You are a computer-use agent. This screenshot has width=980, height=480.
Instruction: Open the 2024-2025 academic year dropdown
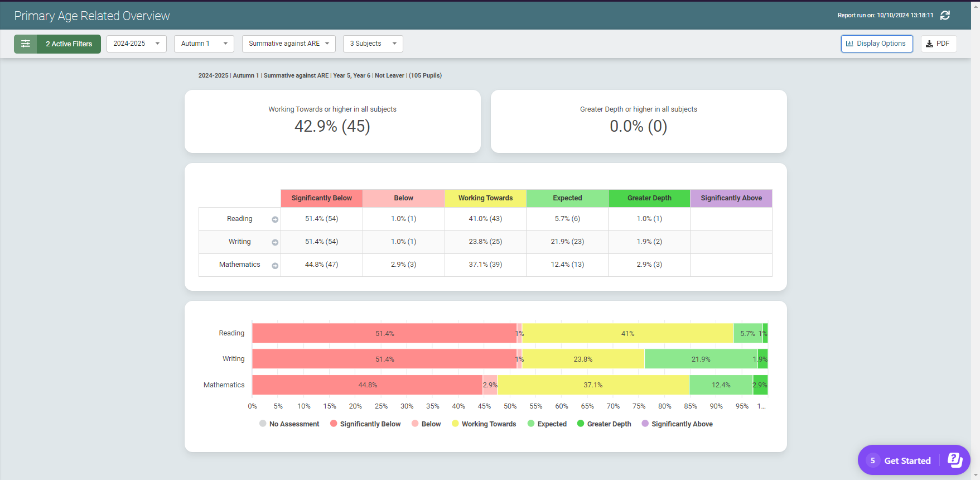pos(136,44)
